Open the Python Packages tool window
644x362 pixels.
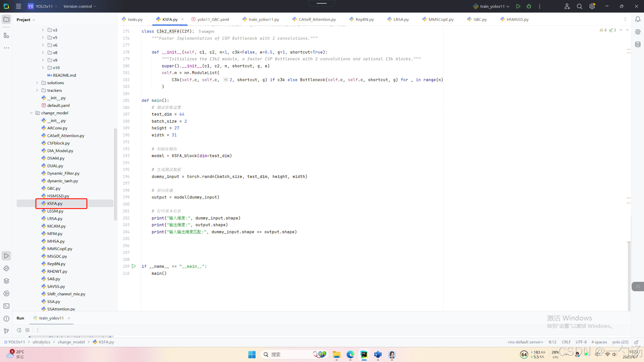point(6,281)
